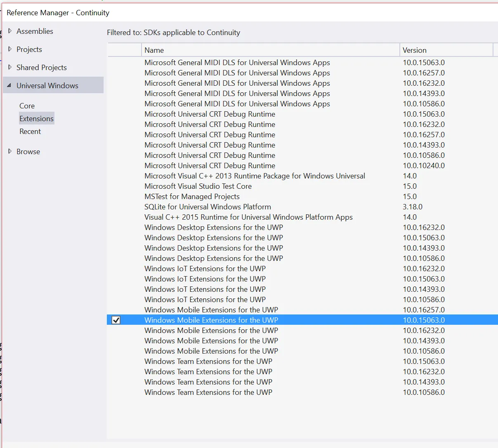Expand the Assemblies tree node arrow
498x448 pixels.
[10, 31]
